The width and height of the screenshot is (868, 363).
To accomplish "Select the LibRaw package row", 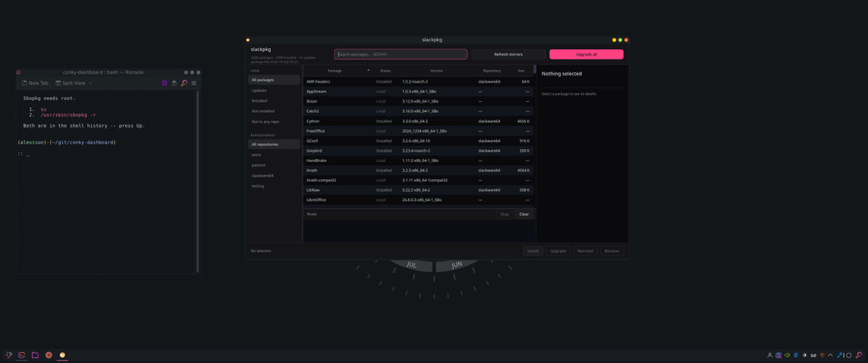I will pyautogui.click(x=418, y=189).
